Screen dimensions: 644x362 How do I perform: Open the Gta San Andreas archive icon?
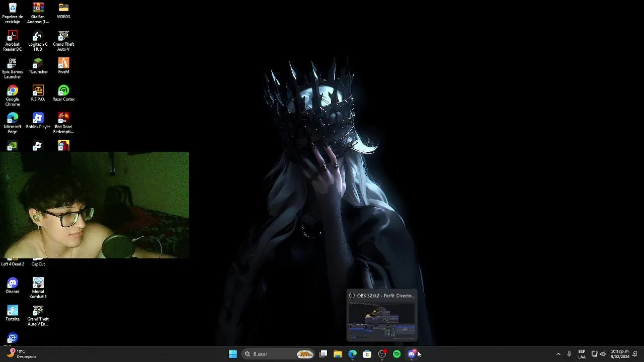[x=38, y=14]
